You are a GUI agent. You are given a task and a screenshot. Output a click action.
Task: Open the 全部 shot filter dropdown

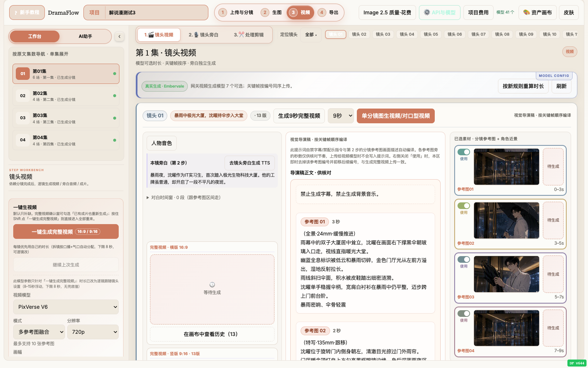[311, 35]
